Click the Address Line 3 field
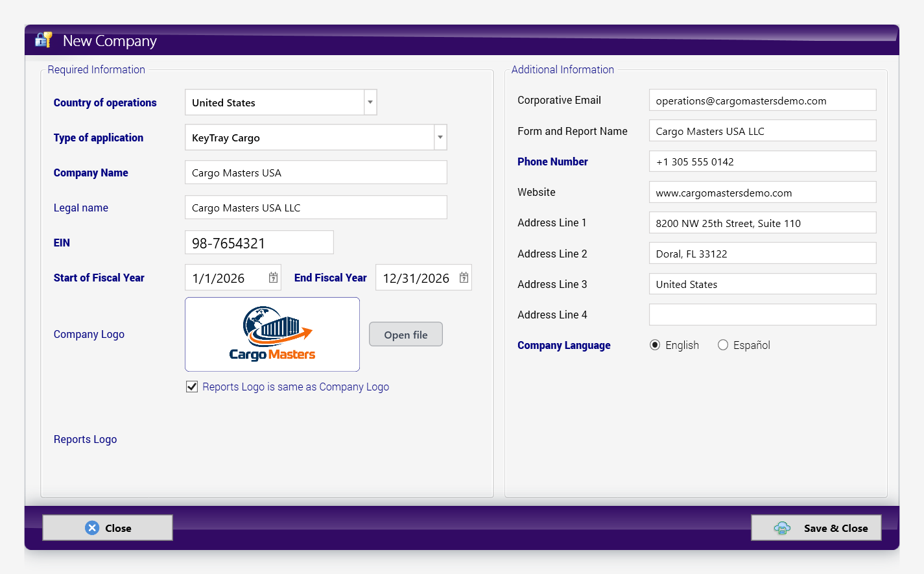 tap(763, 284)
